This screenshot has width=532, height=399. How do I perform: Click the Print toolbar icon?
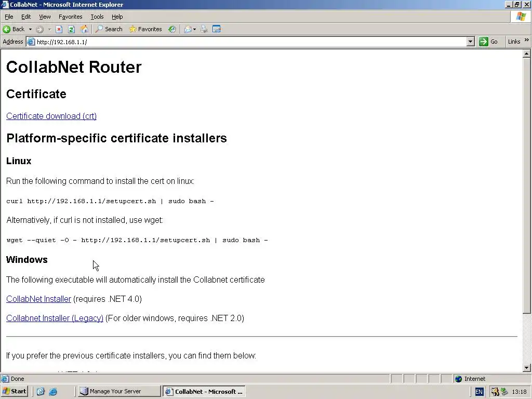point(204,29)
